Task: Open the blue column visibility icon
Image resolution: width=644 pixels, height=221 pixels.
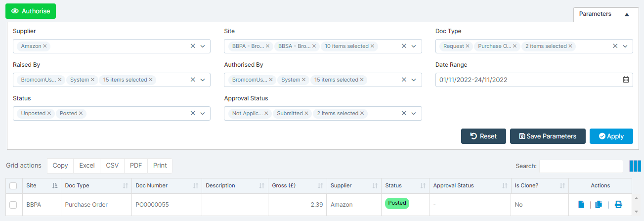Action: coord(635,166)
